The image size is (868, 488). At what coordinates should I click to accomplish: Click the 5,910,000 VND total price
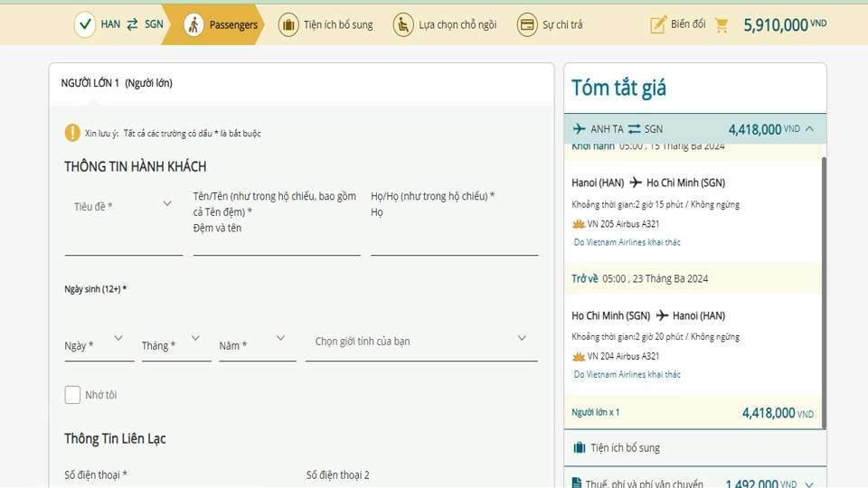785,25
